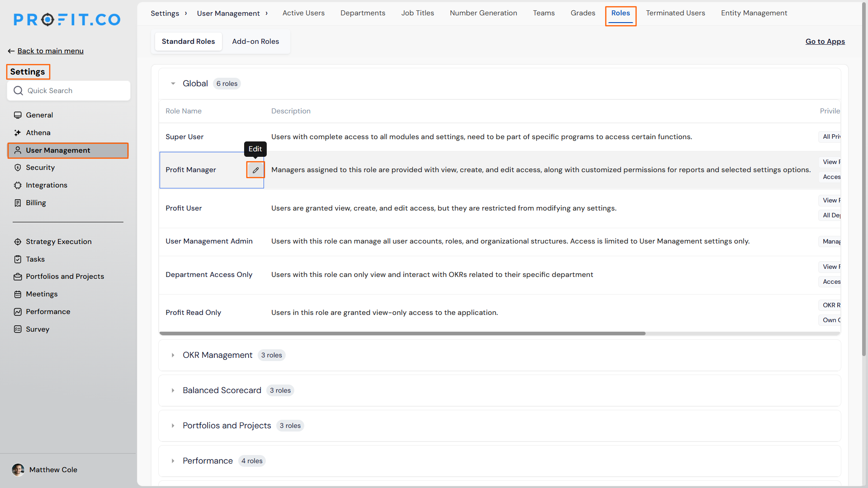Edit the Profit Manager role with pencil icon

tap(255, 170)
